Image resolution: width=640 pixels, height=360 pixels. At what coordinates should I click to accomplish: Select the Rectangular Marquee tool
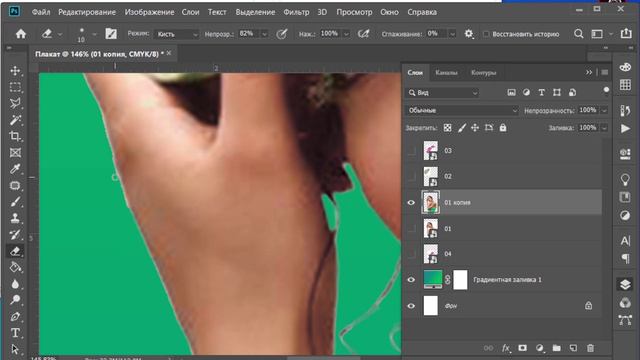(15, 87)
